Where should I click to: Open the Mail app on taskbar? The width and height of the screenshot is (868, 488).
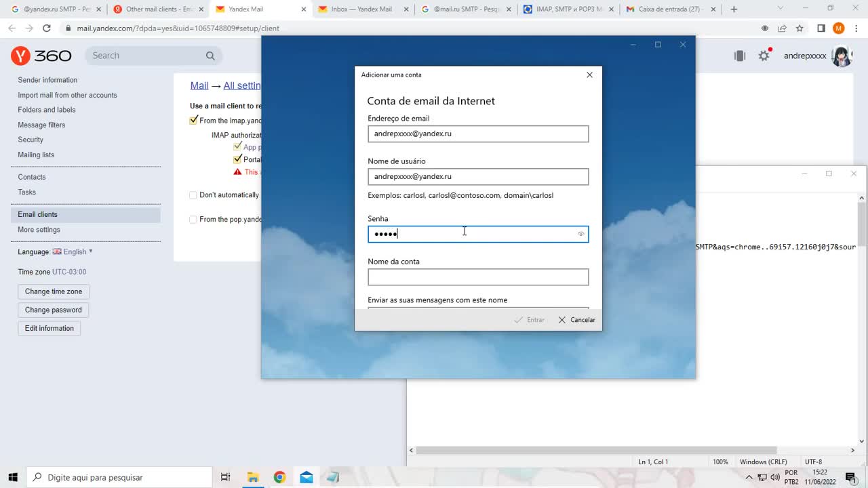pos(307,477)
